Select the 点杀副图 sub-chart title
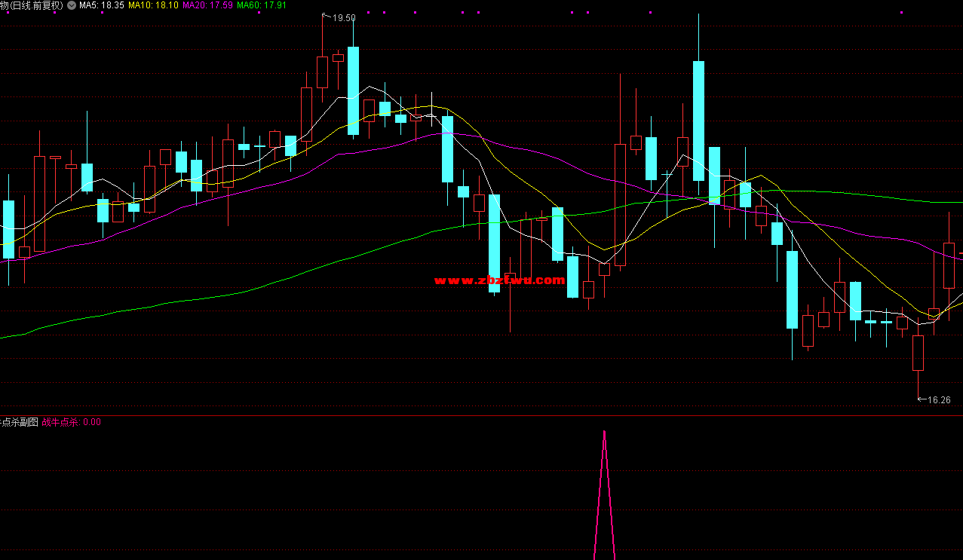Screen dimensions: 963x560 pos(19,422)
